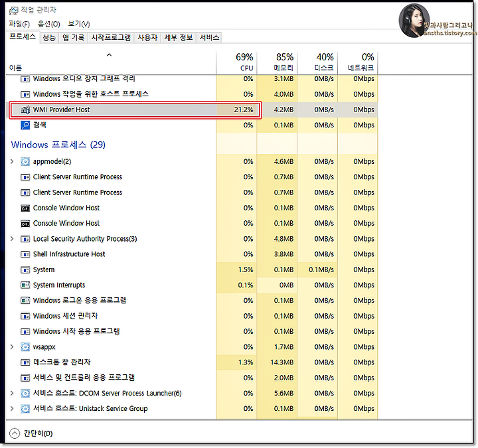Switch to the 세부 정보 tab
The image size is (478, 448).
(x=179, y=38)
